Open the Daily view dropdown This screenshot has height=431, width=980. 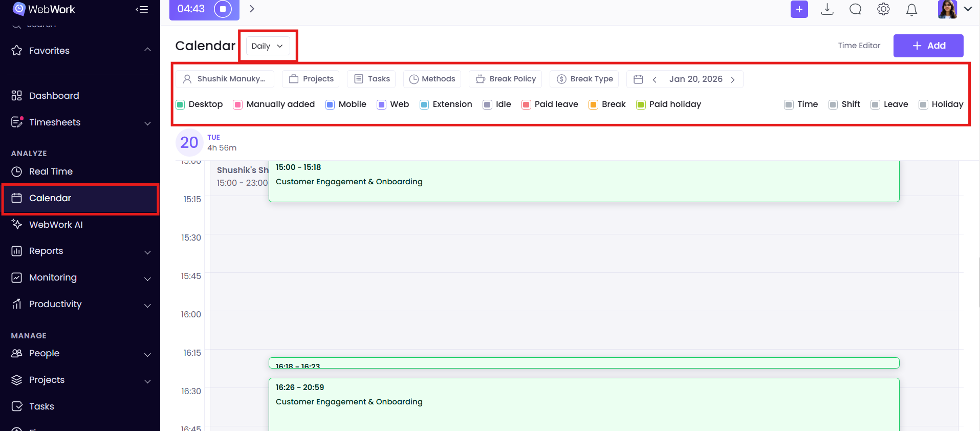(x=268, y=46)
